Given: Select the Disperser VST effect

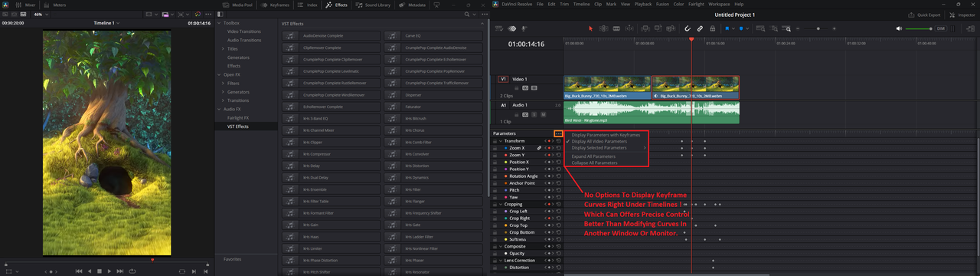Looking at the screenshot, I should pyautogui.click(x=433, y=95).
